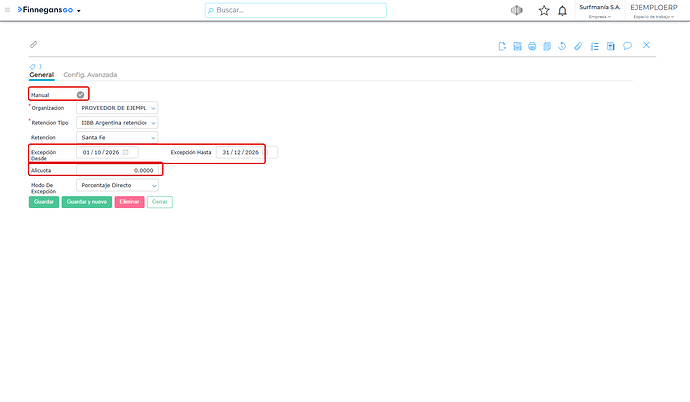The width and height of the screenshot is (690, 402).
Task: Click the magnifier icon in Buscar
Action: pos(211,10)
